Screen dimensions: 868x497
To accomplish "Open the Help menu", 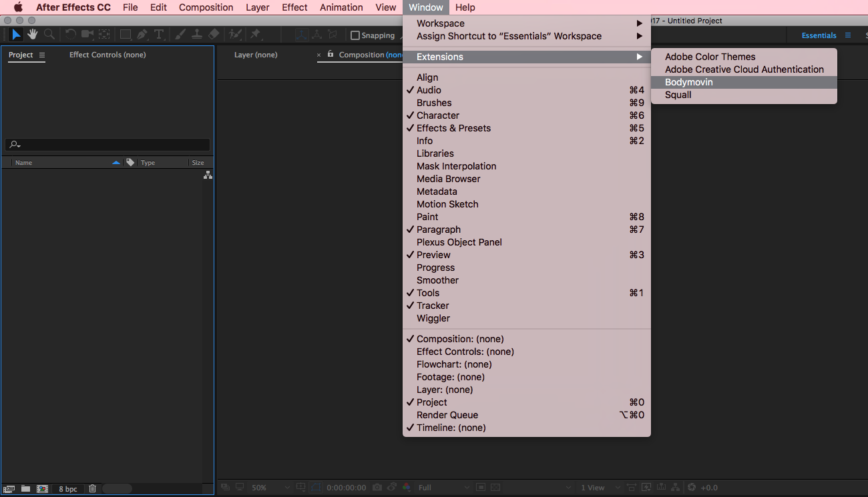I will pyautogui.click(x=465, y=7).
